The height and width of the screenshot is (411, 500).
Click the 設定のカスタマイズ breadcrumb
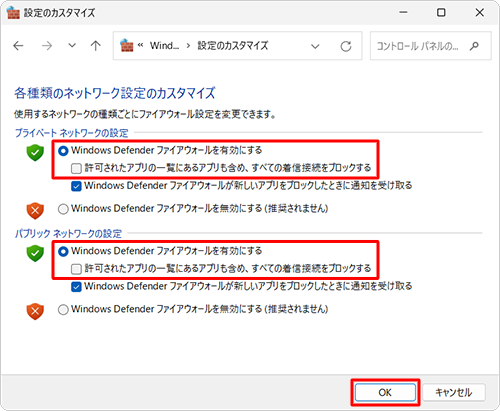(233, 45)
